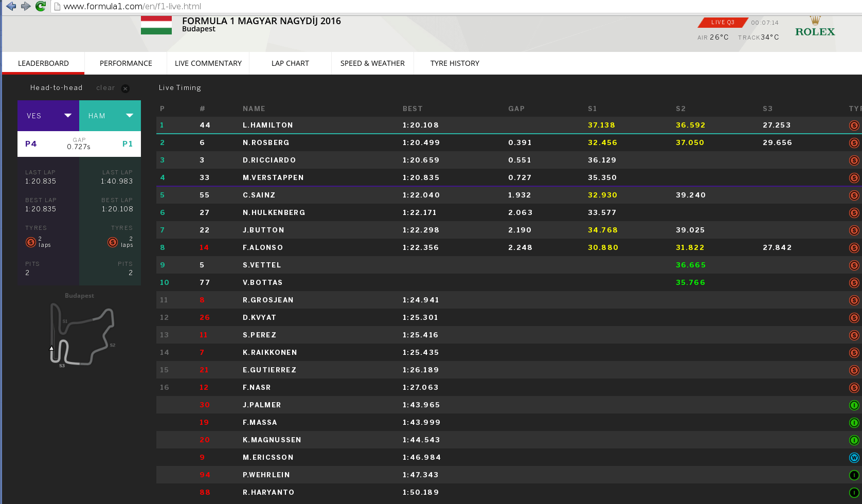
Task: Click the browser back arrow
Action: point(11,6)
